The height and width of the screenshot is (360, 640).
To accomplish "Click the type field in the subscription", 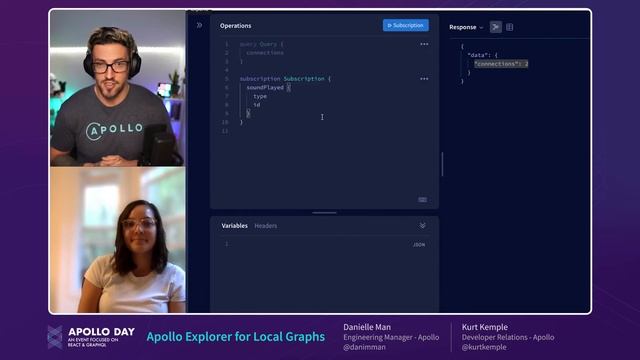I will (260, 96).
